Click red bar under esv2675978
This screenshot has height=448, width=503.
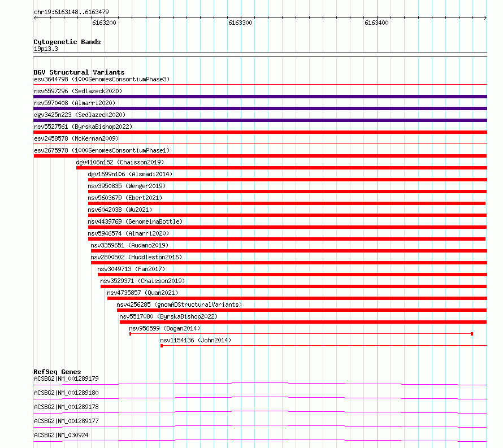(260, 156)
